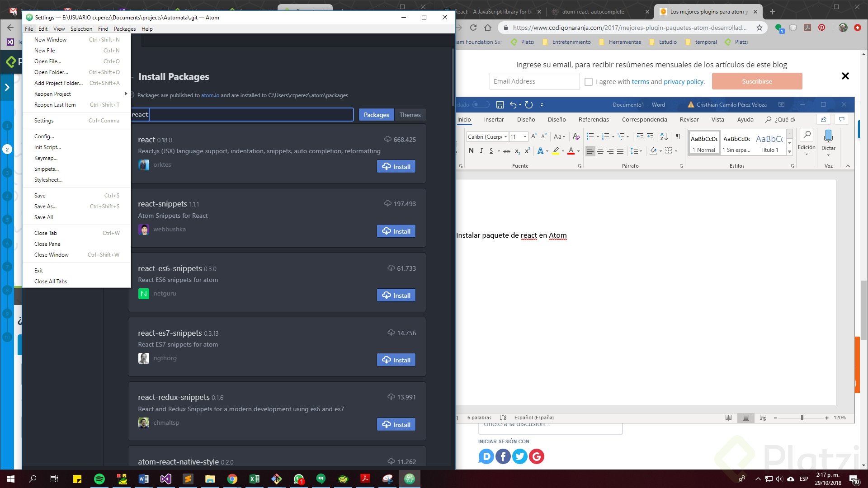Switch to Print Layout view in Word status bar
Screen dimensions: 868x488
click(746, 418)
